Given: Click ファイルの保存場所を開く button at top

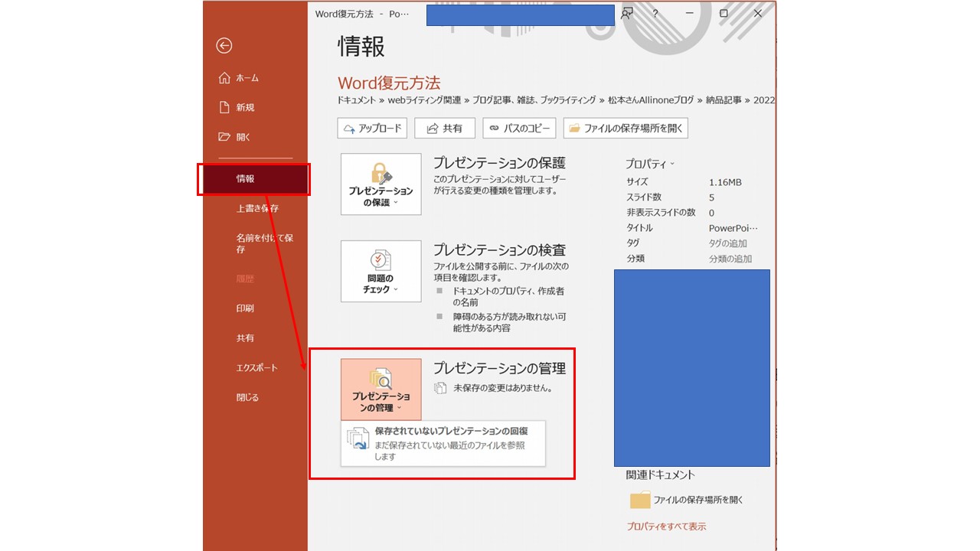Looking at the screenshot, I should tap(626, 128).
